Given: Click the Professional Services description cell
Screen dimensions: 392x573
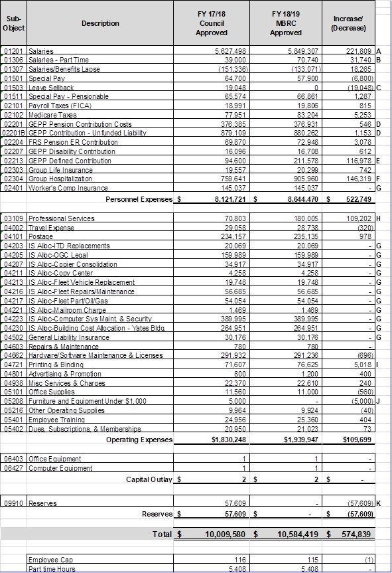Looking at the screenshot, I should 100,218.
